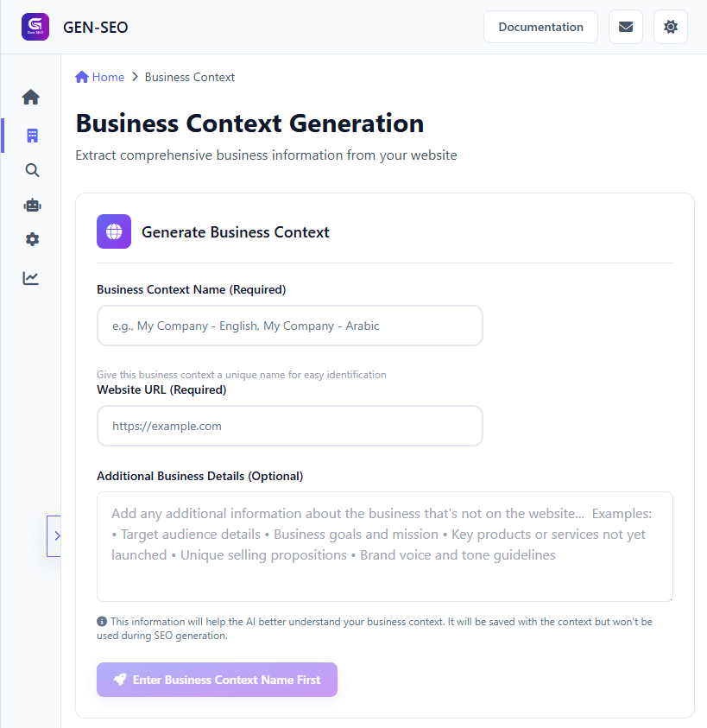The height and width of the screenshot is (728, 707).
Task: Click the purple globe icon on the card
Action: (x=113, y=231)
